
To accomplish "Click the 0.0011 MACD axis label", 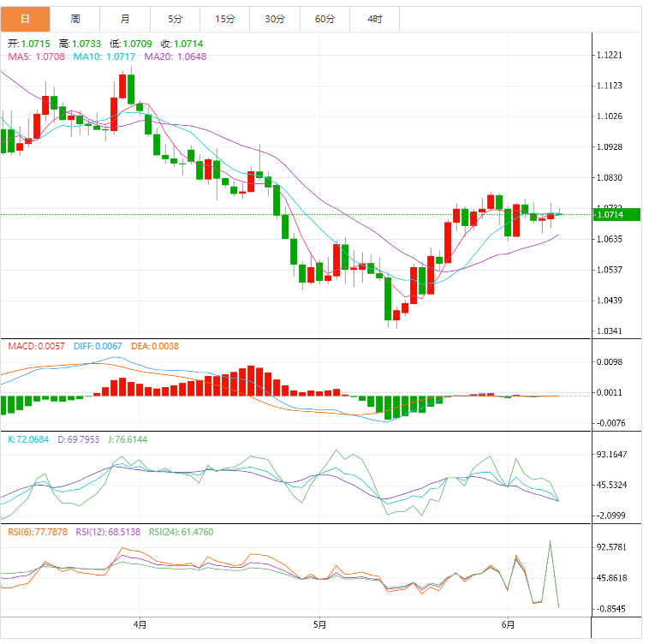I will coord(610,393).
